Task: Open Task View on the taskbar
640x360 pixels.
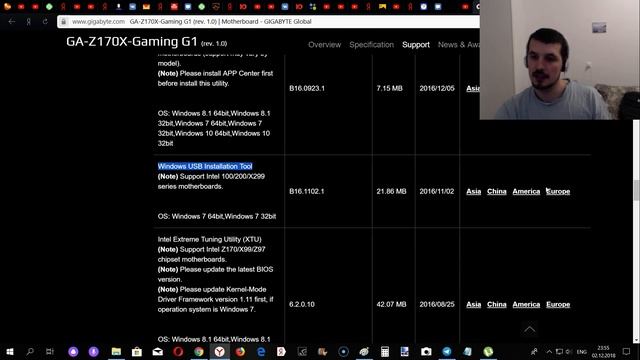Action: click(x=50, y=351)
